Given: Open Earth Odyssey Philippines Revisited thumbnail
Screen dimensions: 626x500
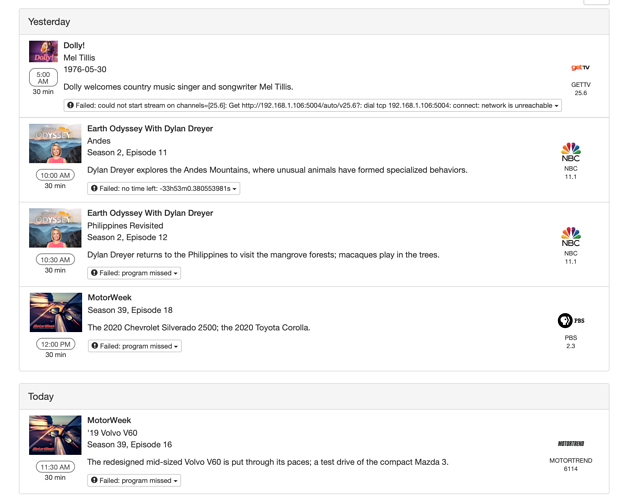Looking at the screenshot, I should tap(55, 228).
